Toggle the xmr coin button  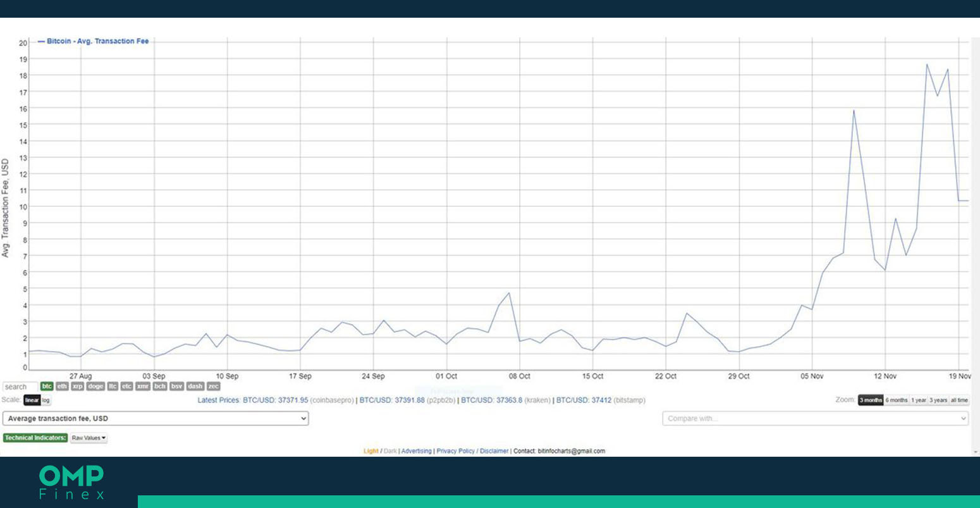tap(143, 386)
